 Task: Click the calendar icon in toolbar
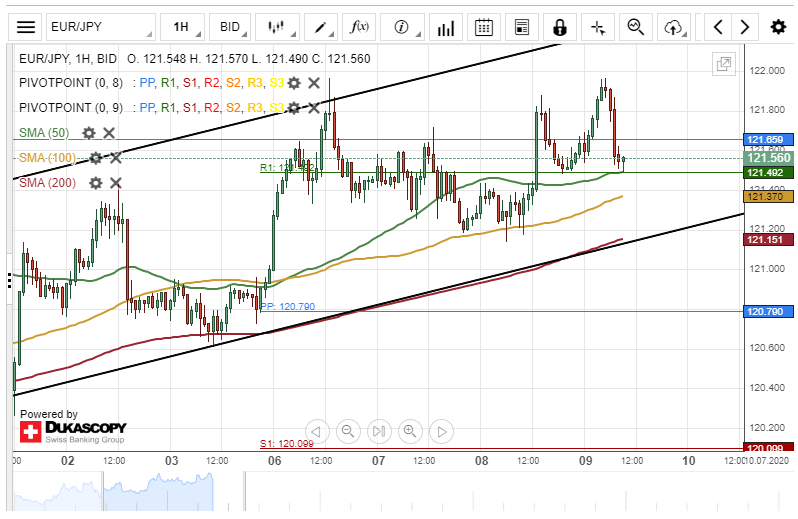click(x=484, y=27)
